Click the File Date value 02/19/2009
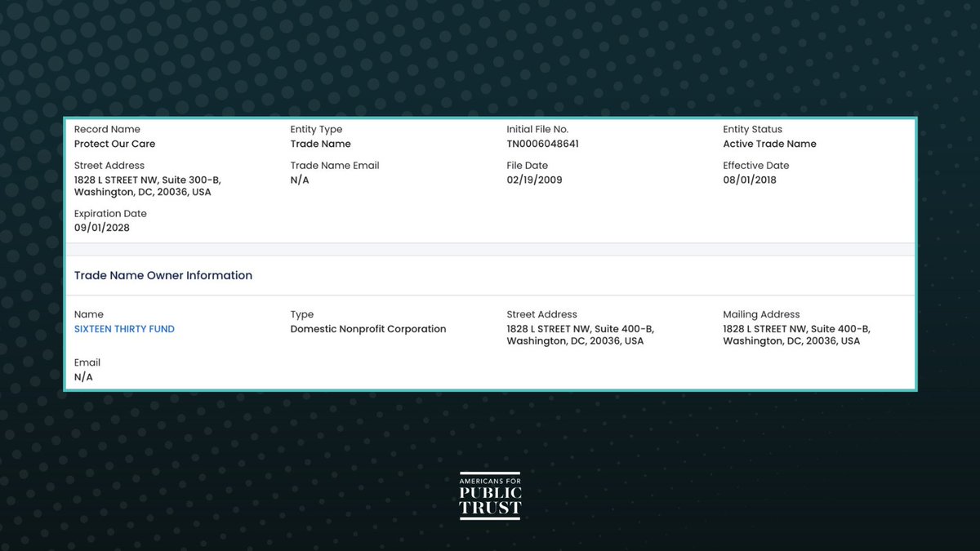 [x=534, y=180]
